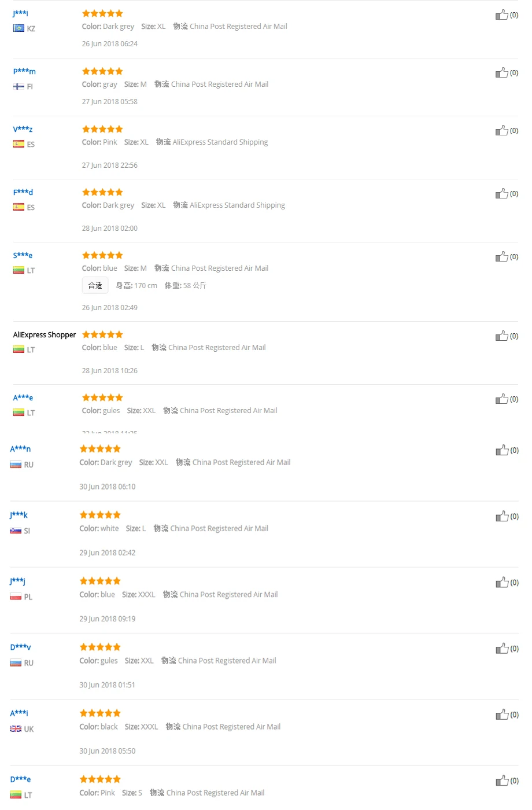Screen dimensions: 532x810
Task: Open reviewer profile V***z
Action: (x=23, y=129)
